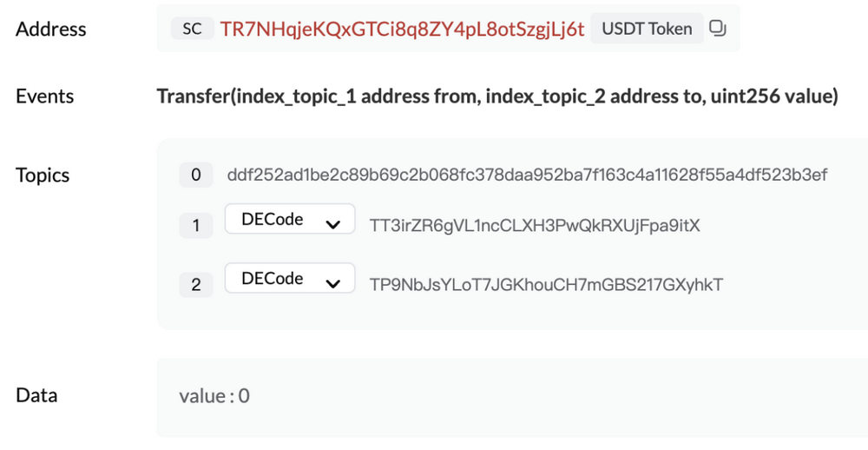The image size is (868, 450).
Task: Click the Transfer event signature text
Action: point(496,96)
